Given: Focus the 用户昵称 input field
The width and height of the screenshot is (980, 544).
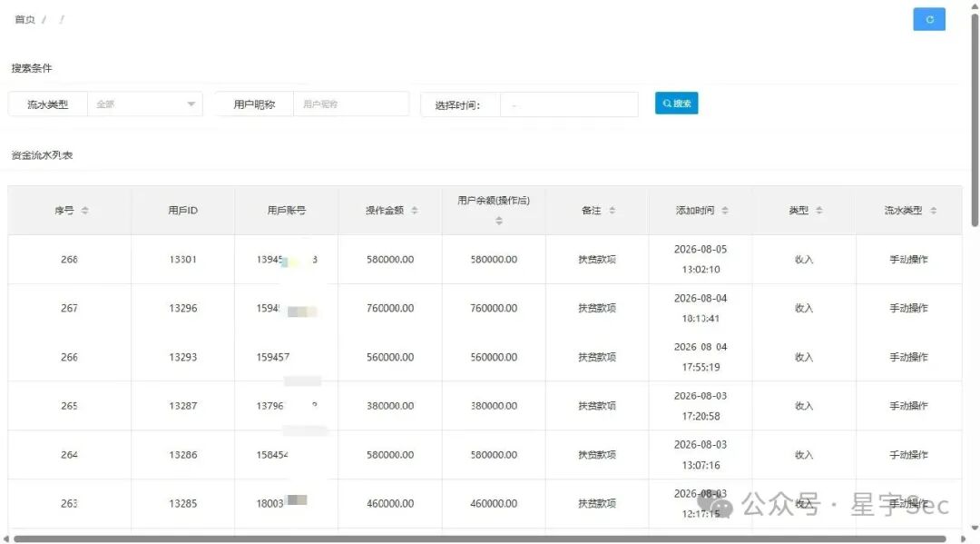Looking at the screenshot, I should (x=350, y=104).
